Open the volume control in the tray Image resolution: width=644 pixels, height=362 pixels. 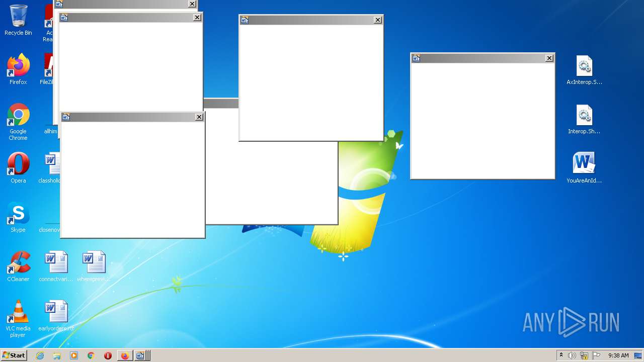tap(572, 355)
